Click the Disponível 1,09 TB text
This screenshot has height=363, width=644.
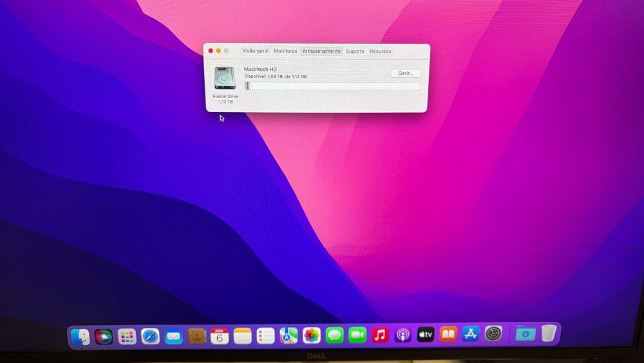276,77
